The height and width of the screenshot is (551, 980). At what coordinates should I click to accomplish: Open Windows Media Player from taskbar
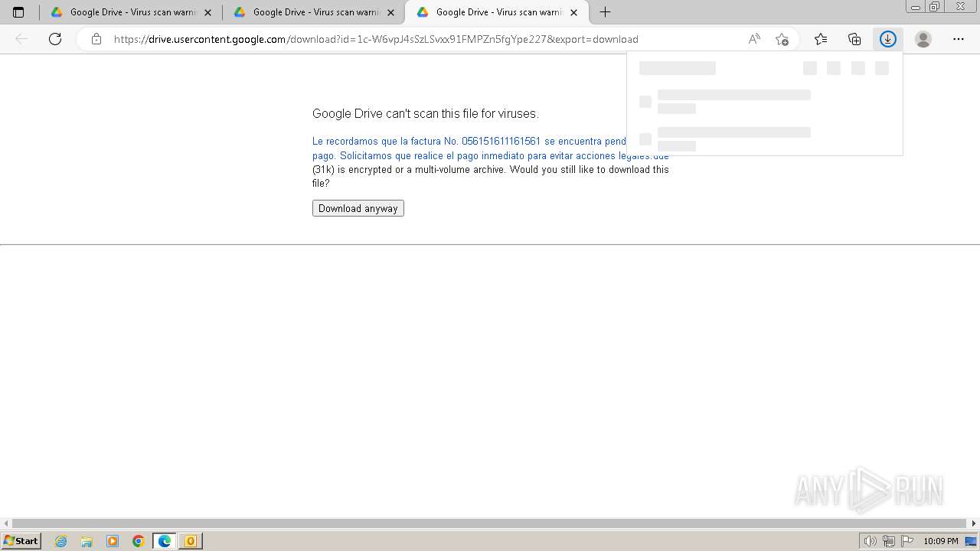(113, 541)
